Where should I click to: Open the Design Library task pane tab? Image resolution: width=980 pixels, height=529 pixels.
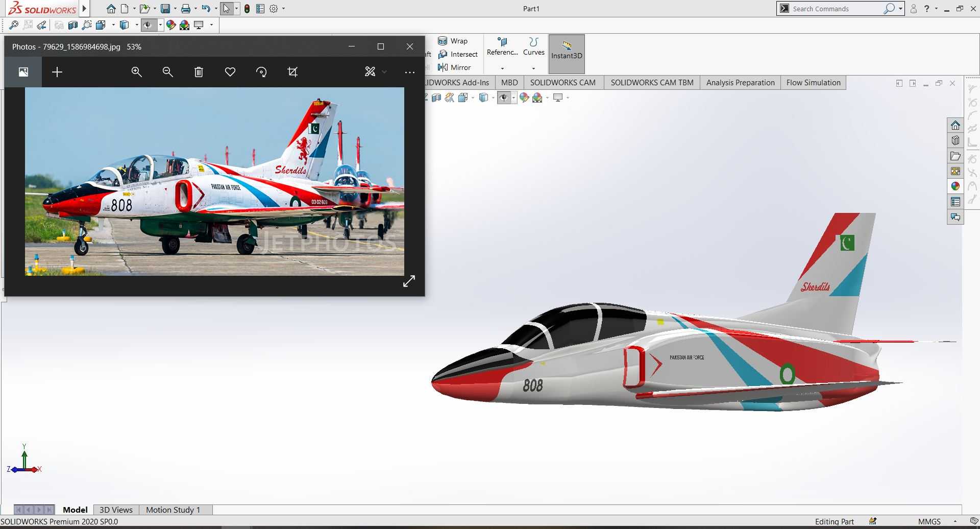[955, 140]
